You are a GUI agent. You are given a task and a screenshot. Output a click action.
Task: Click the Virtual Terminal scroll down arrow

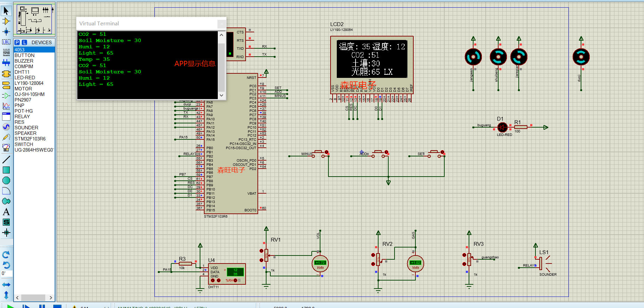(222, 95)
